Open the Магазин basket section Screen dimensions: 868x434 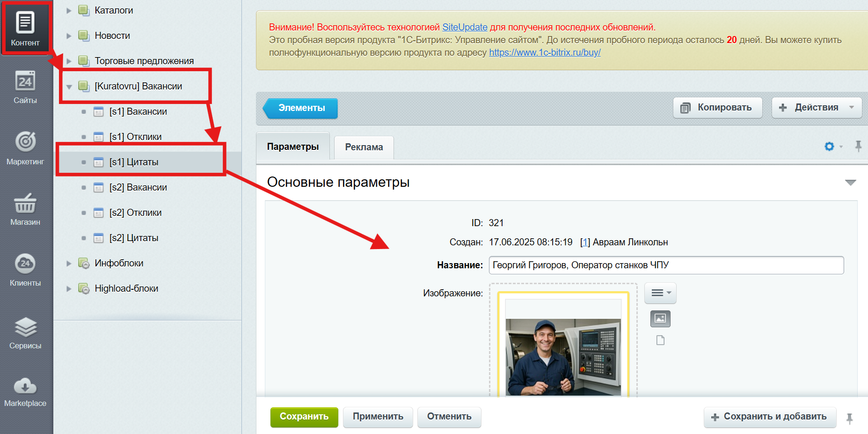(25, 209)
